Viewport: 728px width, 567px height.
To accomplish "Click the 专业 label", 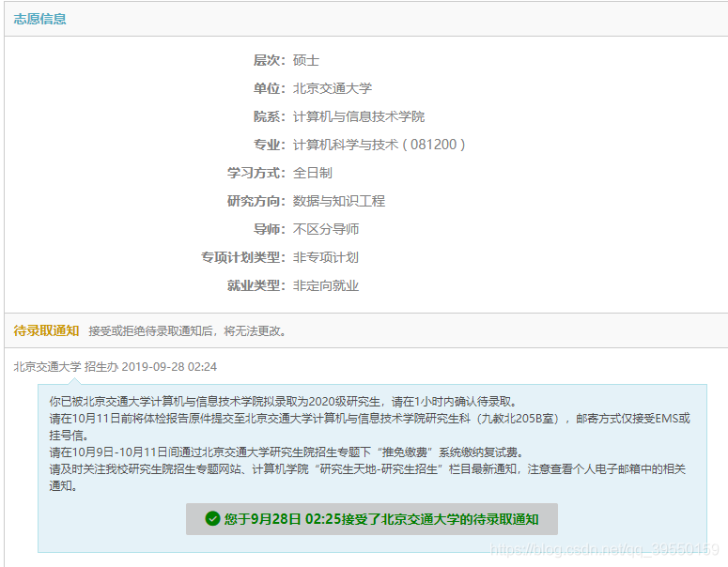I will (x=270, y=145).
